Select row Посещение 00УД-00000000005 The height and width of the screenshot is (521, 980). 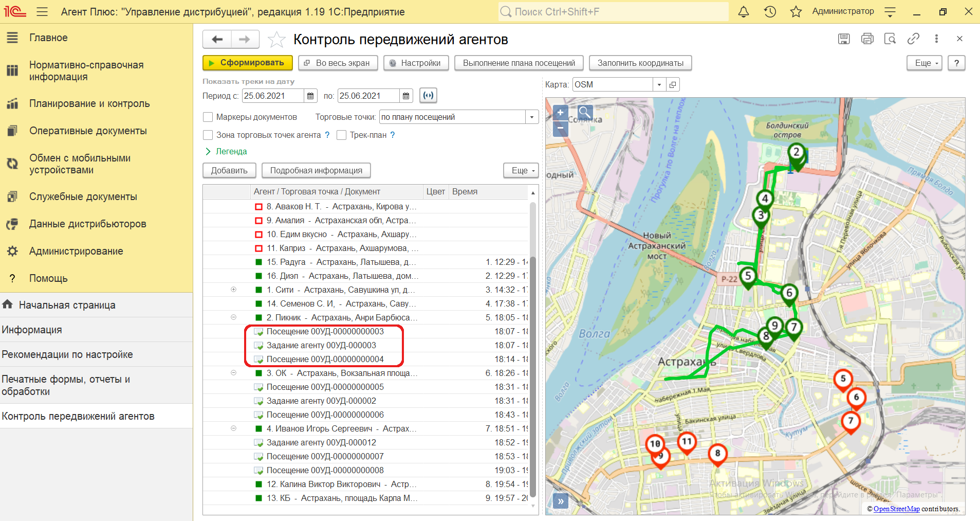[x=366, y=387]
